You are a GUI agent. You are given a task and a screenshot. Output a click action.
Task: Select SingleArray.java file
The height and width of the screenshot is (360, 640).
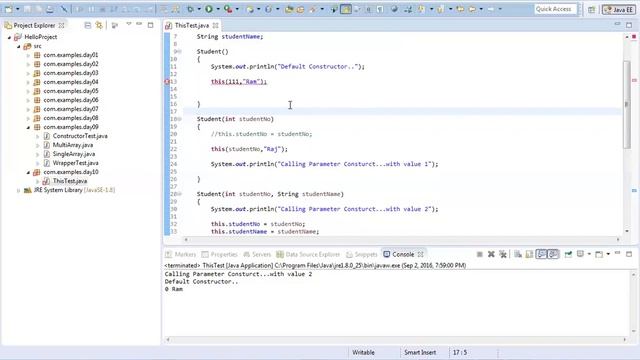[x=73, y=154]
